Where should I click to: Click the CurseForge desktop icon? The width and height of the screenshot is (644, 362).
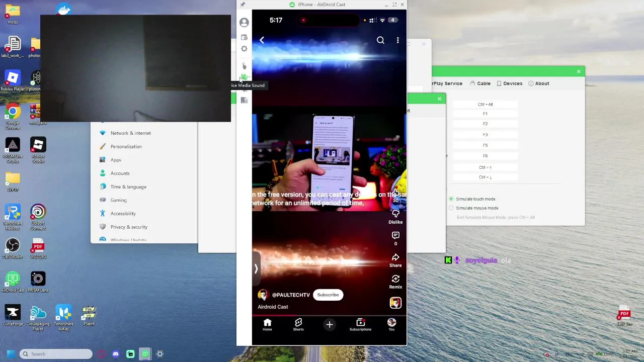(13, 316)
